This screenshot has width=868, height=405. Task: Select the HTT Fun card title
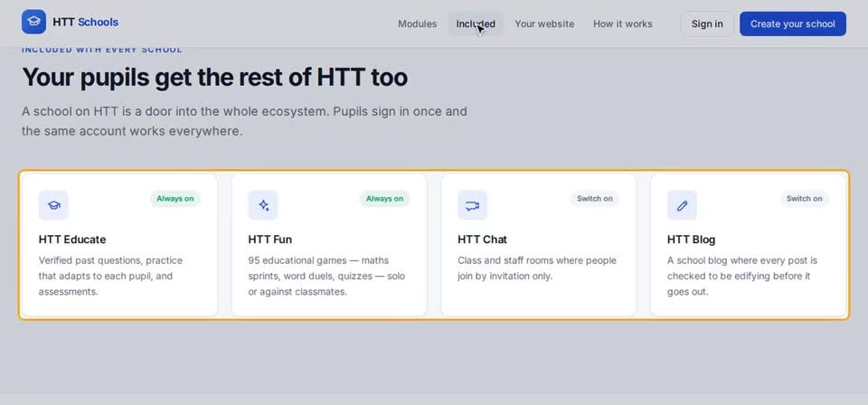pos(270,240)
